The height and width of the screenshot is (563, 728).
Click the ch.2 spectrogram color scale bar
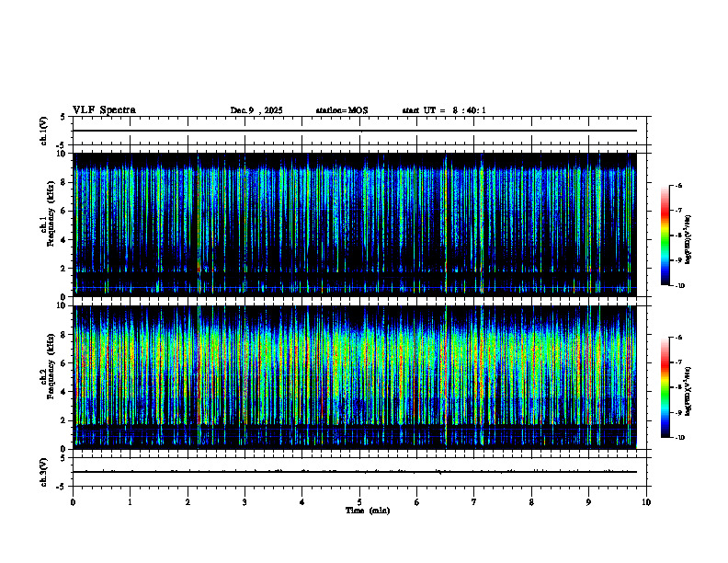tap(665, 387)
